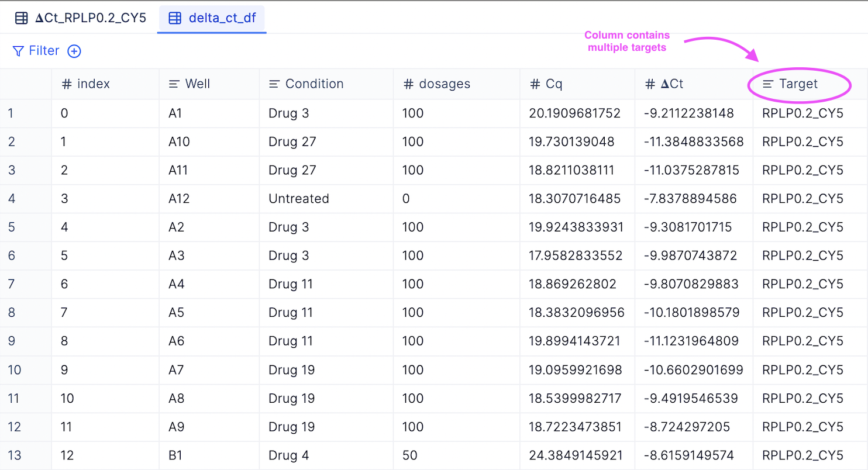Click the dosages column header

tap(457, 84)
